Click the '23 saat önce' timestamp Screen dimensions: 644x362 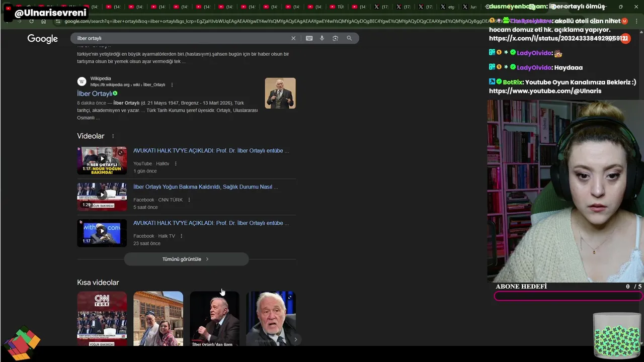pos(147,243)
